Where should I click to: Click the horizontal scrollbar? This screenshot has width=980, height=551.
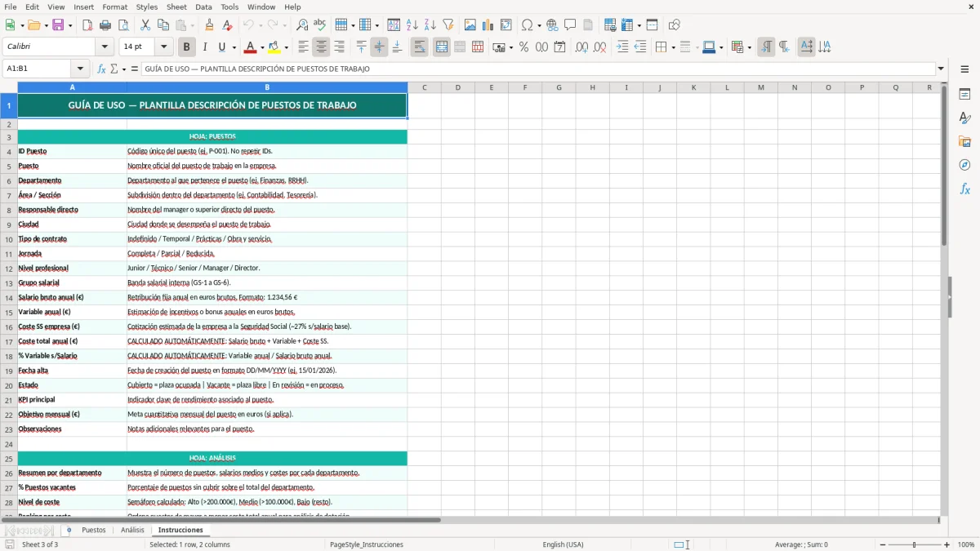[220, 520]
